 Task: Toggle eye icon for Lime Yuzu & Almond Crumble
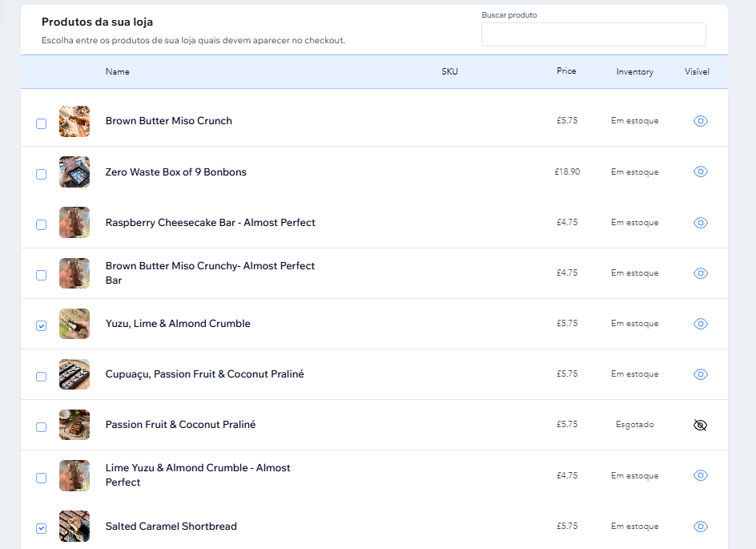click(700, 476)
